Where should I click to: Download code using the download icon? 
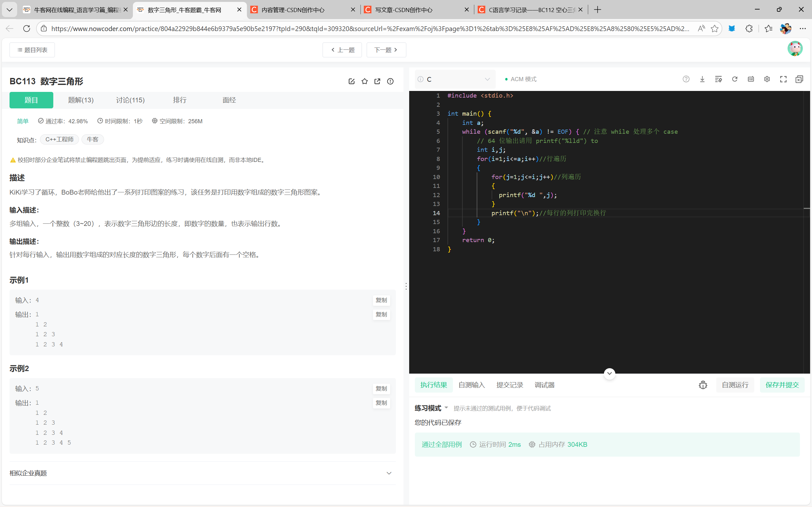[x=702, y=79]
